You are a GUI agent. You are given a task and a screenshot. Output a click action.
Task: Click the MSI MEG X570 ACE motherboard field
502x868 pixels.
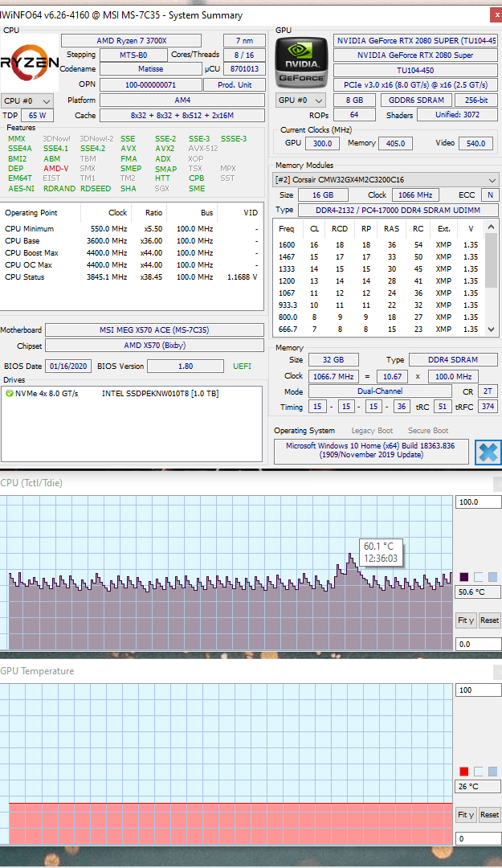pyautogui.click(x=154, y=330)
